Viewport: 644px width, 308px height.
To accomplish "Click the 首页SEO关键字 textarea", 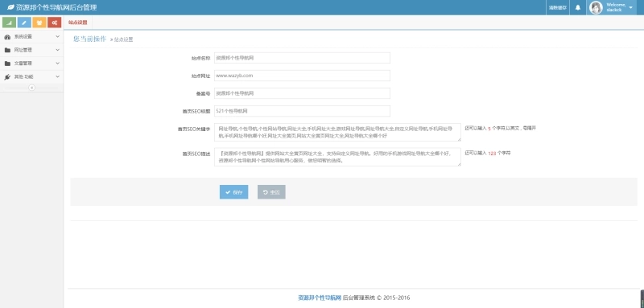I will tap(337, 133).
